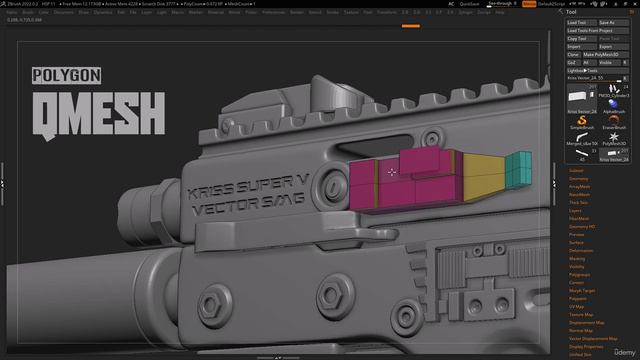Viewport: 640px width, 360px height.
Task: Open the Brush menu
Action: pos(28,12)
